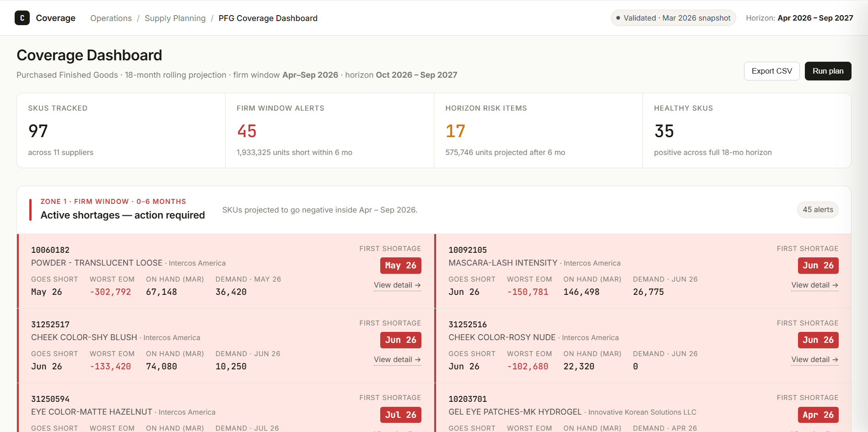Click on-hand value 22,320

[579, 367]
